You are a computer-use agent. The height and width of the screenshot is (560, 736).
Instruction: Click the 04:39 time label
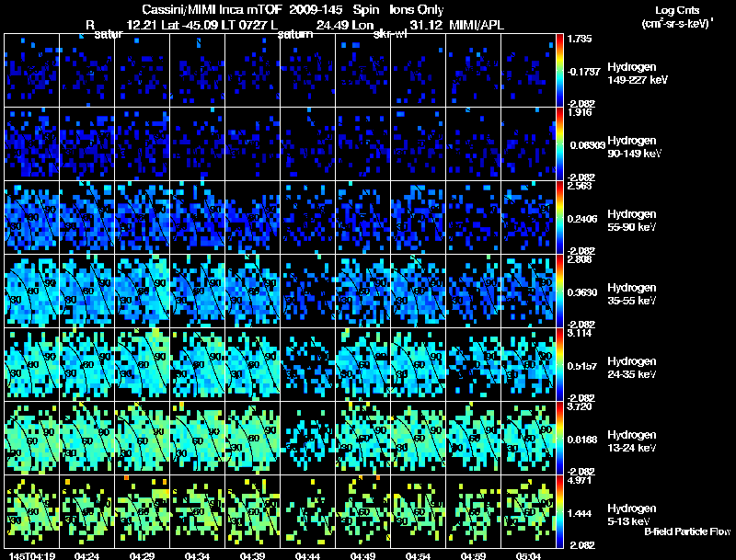(252, 556)
